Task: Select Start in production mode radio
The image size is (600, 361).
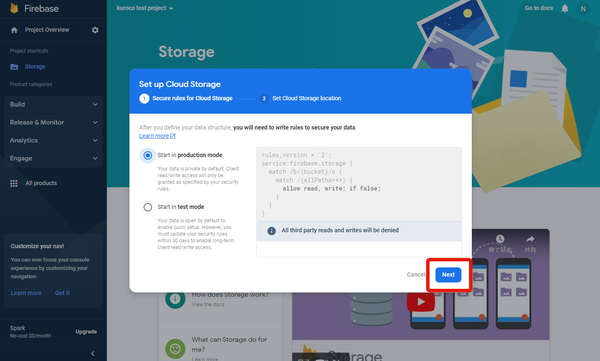Action: pyautogui.click(x=147, y=155)
